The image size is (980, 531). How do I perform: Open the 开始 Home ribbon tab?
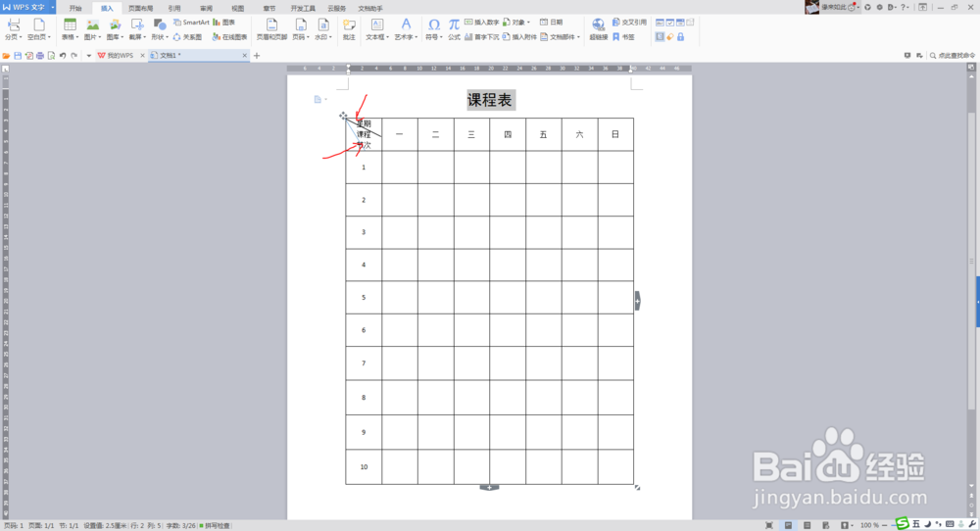(x=75, y=8)
